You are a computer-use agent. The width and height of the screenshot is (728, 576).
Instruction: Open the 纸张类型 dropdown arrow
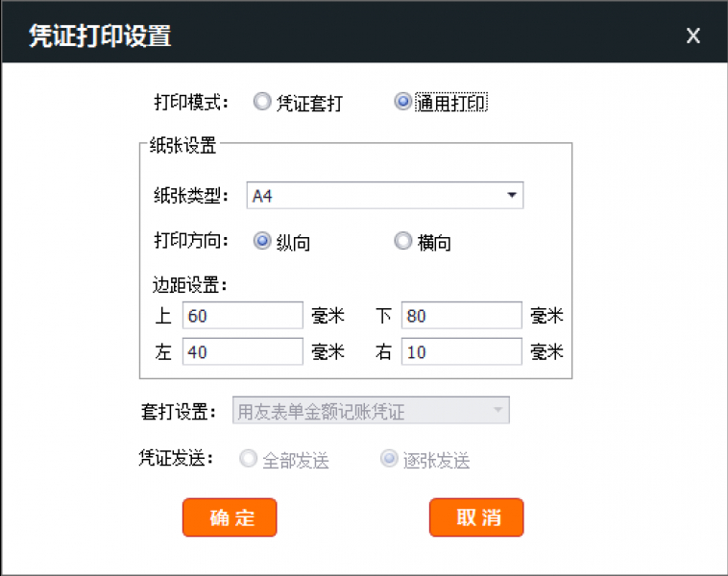point(512,196)
